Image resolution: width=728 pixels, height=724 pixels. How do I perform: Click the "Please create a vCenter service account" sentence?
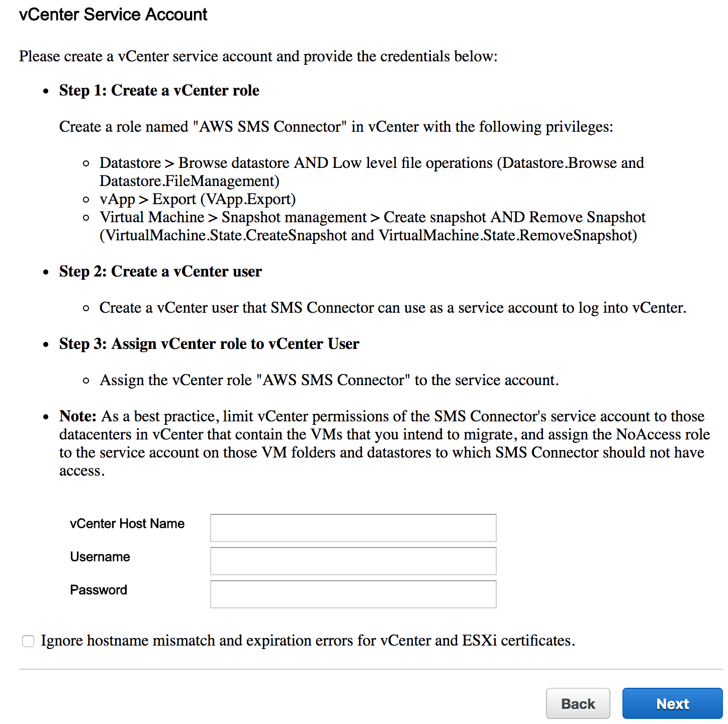click(x=258, y=56)
